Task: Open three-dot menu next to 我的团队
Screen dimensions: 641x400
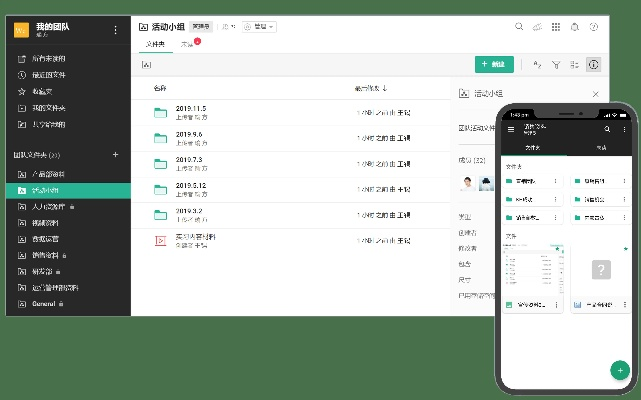Action: pyautogui.click(x=115, y=30)
